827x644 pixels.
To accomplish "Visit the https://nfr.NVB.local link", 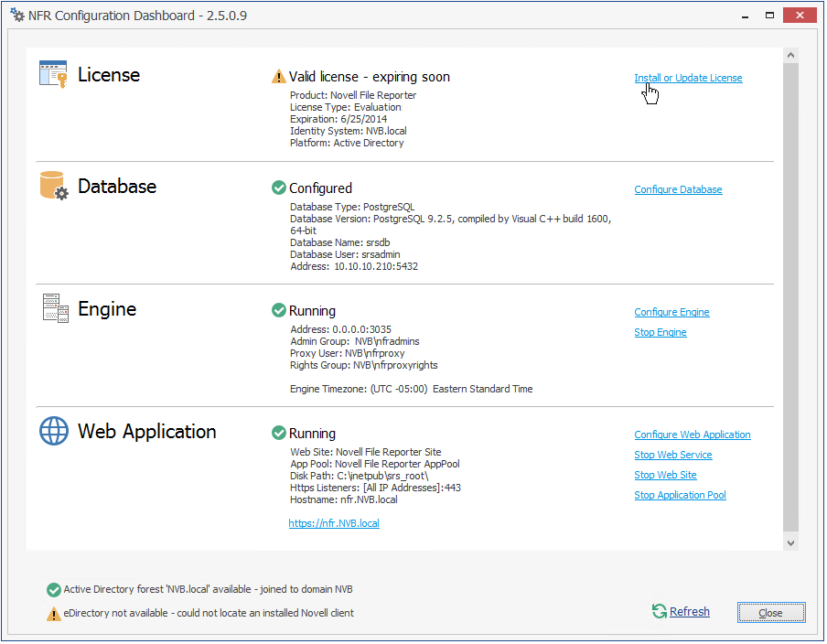I will click(x=334, y=523).
